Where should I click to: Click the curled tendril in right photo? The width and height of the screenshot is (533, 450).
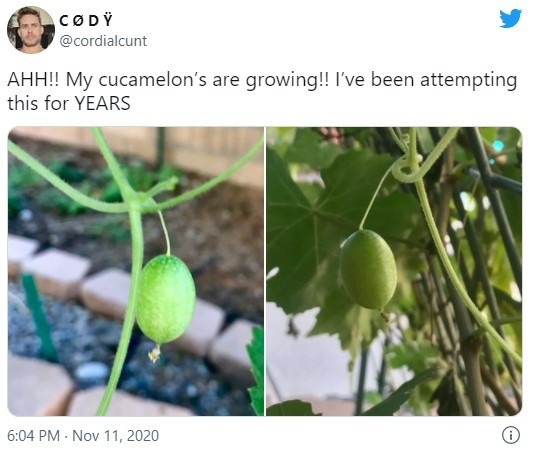(408, 169)
